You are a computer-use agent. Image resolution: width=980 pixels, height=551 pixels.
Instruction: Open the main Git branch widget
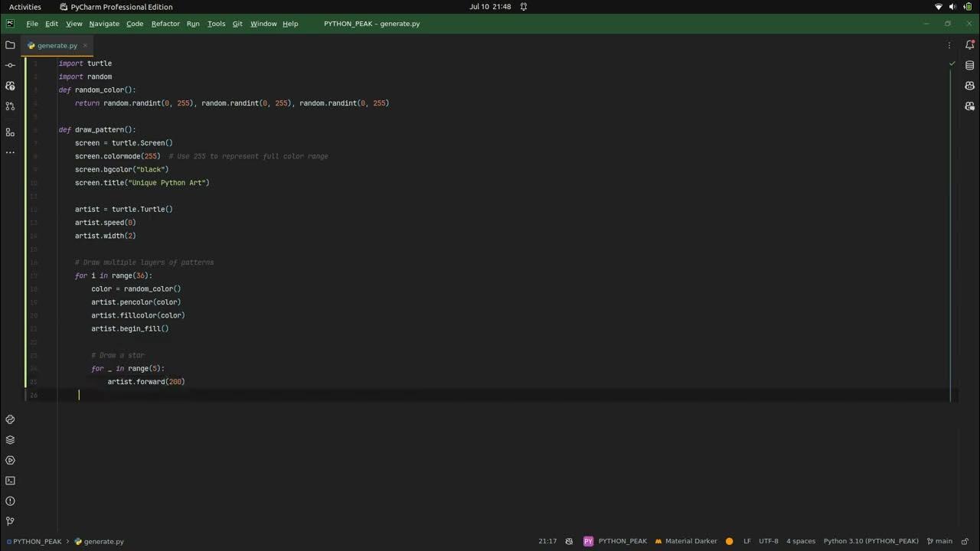tap(939, 541)
